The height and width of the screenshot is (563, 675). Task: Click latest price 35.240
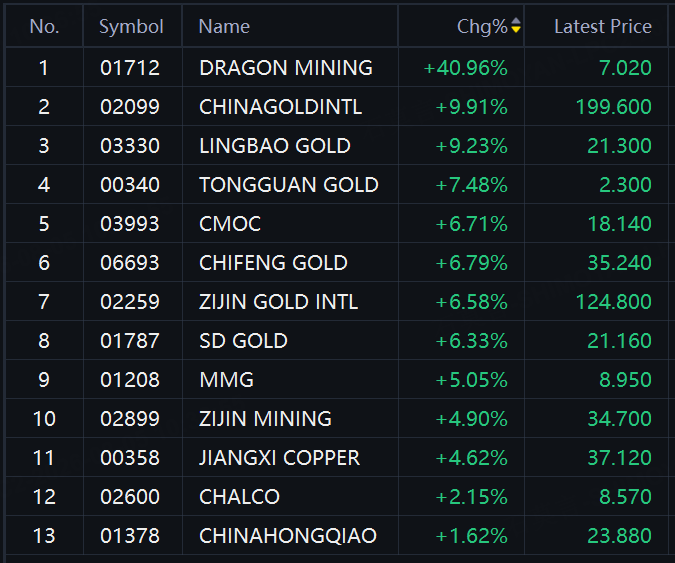[x=619, y=263]
